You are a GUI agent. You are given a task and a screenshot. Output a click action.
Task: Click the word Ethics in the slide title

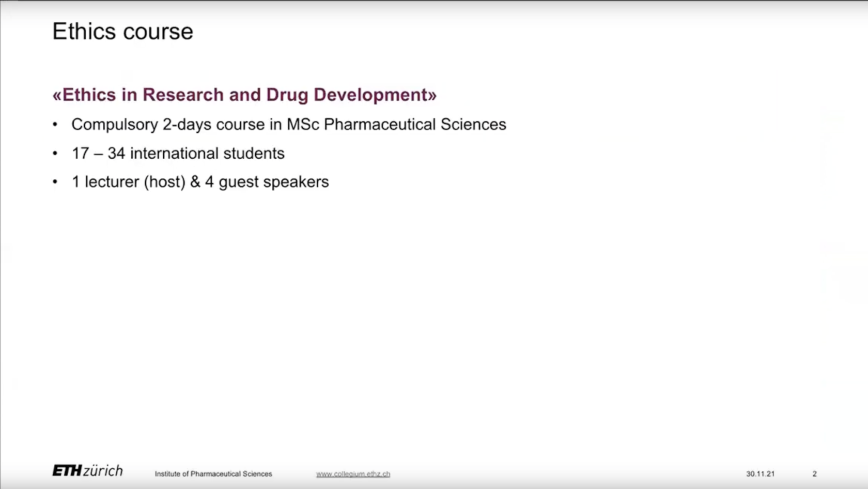[x=84, y=32]
